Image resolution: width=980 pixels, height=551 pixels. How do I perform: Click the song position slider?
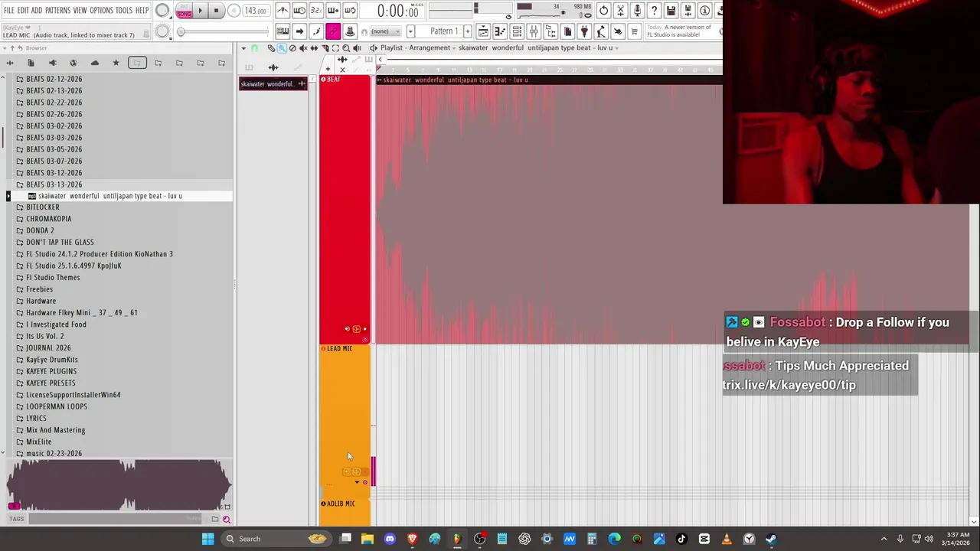click(224, 31)
